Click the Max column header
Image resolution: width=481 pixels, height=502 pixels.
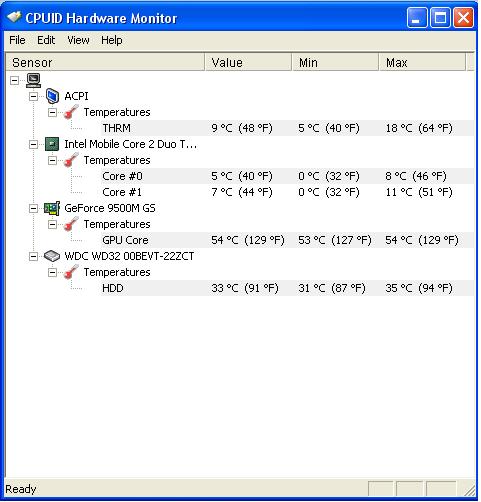422,62
